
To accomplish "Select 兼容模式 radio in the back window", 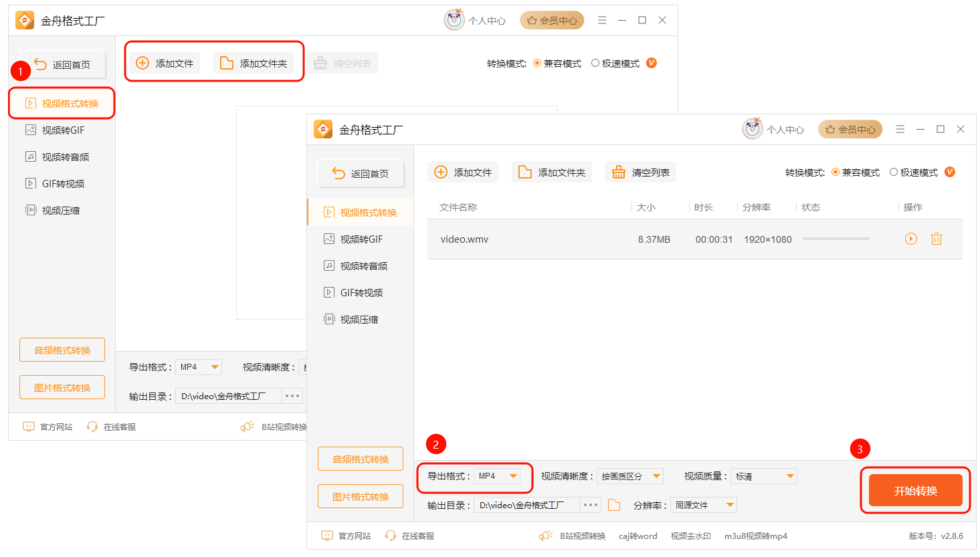I will 537,63.
